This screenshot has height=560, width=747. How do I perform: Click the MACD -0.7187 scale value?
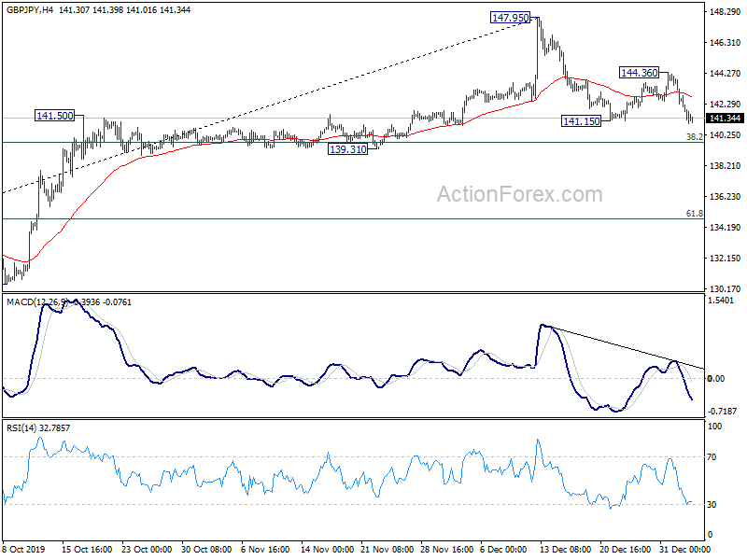(x=722, y=411)
